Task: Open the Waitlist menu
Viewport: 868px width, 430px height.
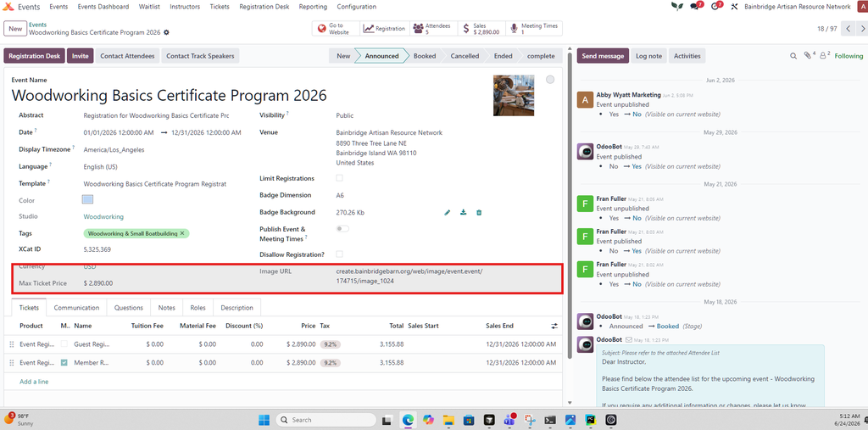Action: click(x=149, y=7)
